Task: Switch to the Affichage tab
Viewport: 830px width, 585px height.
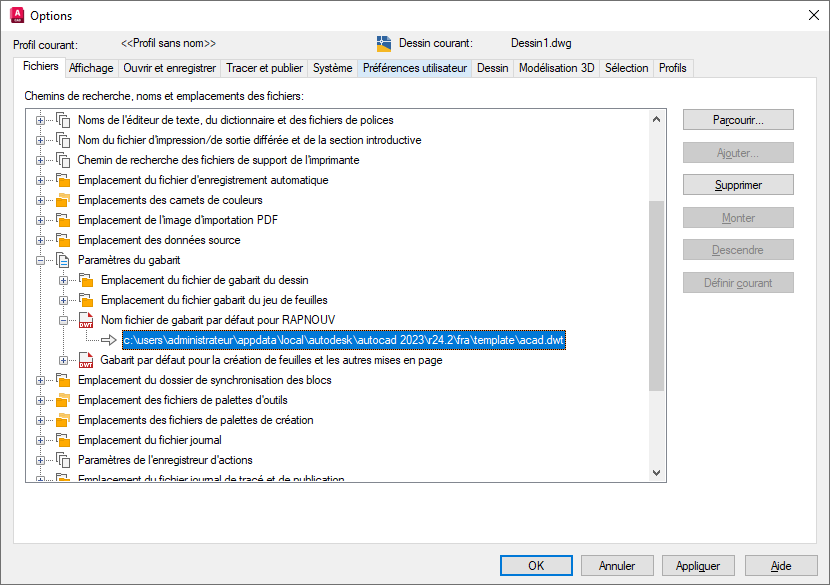Action: (91, 68)
